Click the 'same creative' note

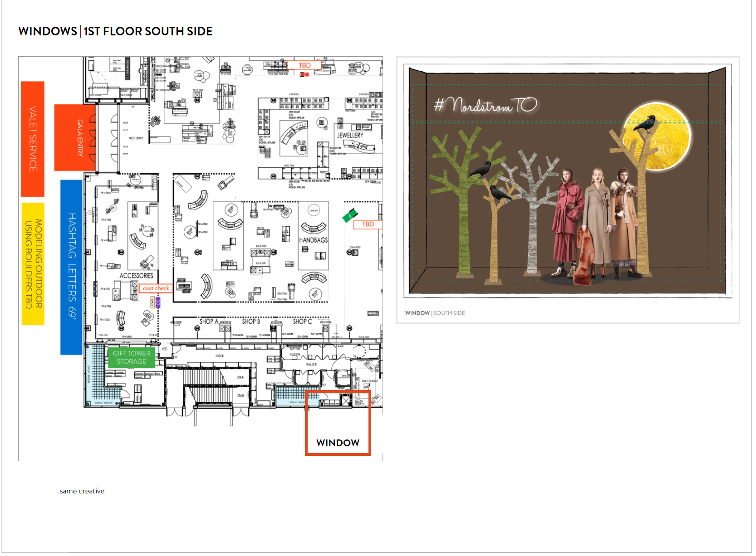[x=82, y=491]
